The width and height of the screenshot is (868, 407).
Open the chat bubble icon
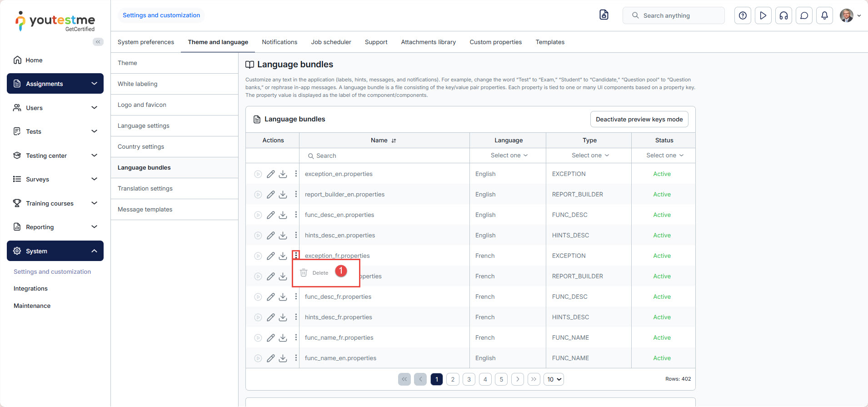click(x=804, y=15)
